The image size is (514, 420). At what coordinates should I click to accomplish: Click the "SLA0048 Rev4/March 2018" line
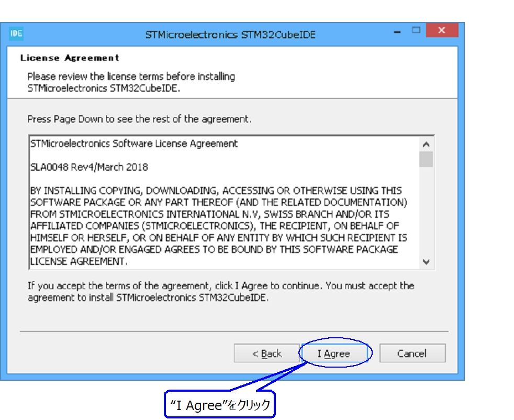90,167
